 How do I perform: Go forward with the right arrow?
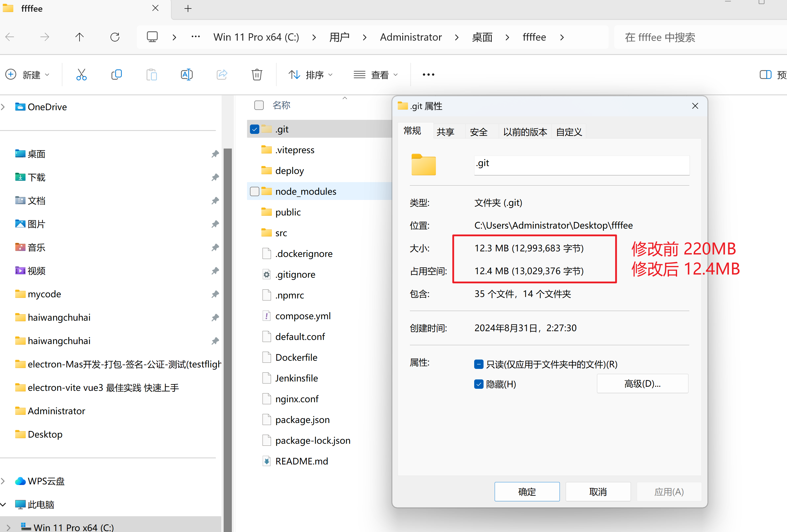coord(45,37)
